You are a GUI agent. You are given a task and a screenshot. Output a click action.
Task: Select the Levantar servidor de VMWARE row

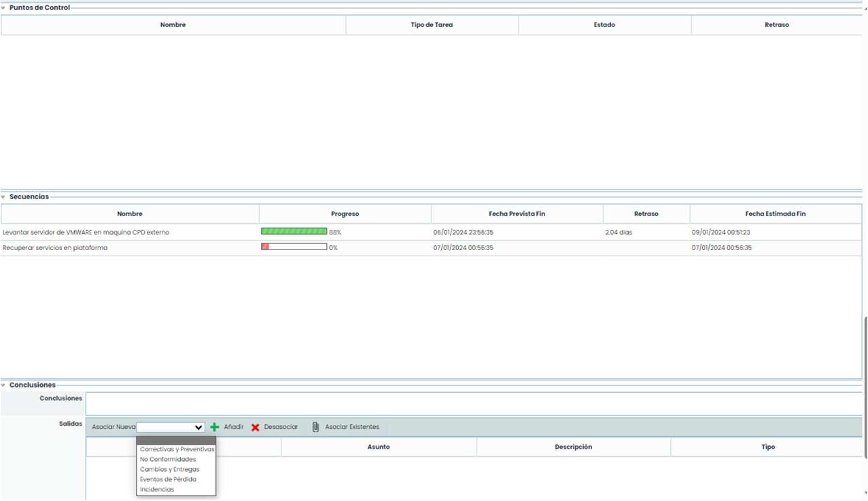[86, 232]
